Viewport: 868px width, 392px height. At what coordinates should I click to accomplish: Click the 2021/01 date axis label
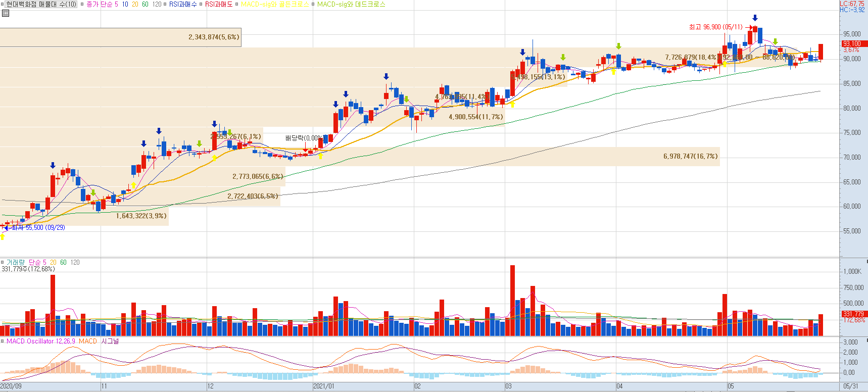[x=324, y=386]
